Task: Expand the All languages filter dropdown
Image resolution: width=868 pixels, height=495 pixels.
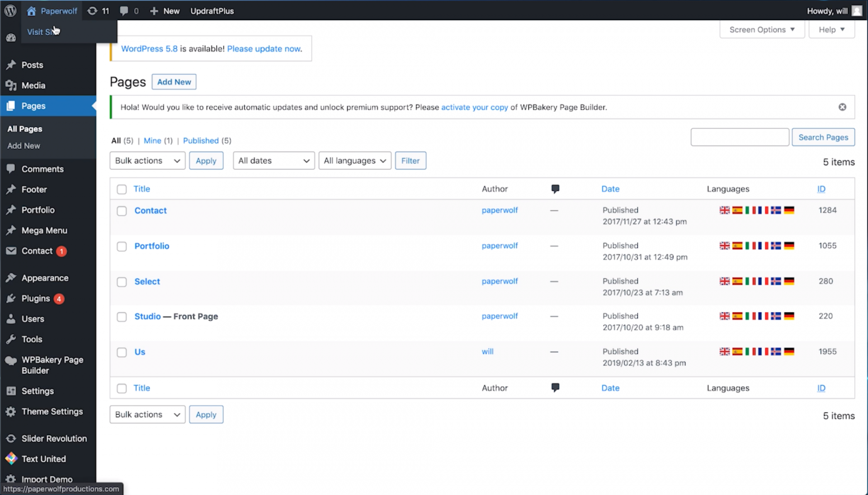Action: [x=354, y=160]
